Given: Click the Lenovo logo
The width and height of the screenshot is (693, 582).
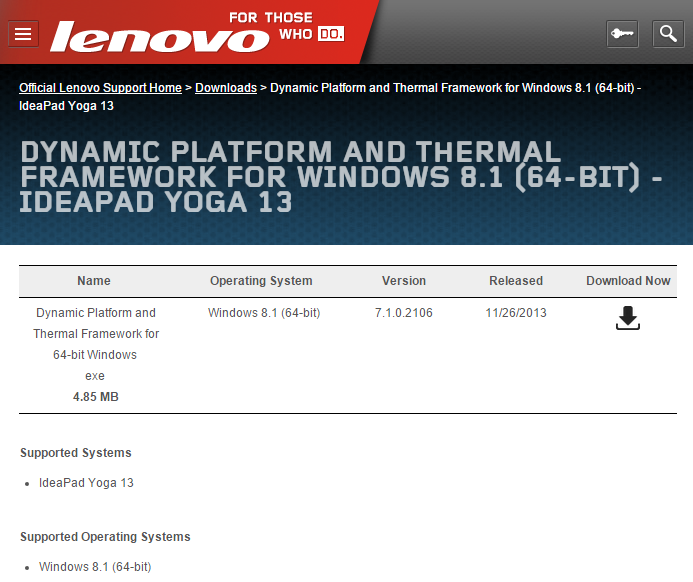Looking at the screenshot, I should pyautogui.click(x=160, y=37).
